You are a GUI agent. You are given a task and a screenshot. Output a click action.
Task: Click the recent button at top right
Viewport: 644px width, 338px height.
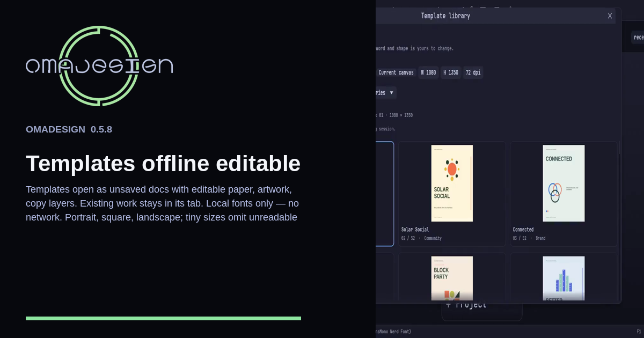click(638, 38)
